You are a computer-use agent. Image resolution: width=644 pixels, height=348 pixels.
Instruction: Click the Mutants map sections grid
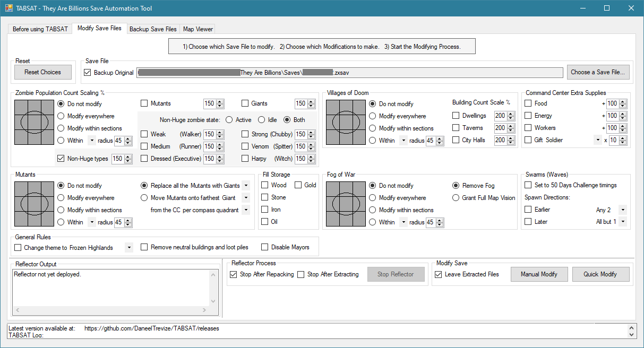pos(34,204)
